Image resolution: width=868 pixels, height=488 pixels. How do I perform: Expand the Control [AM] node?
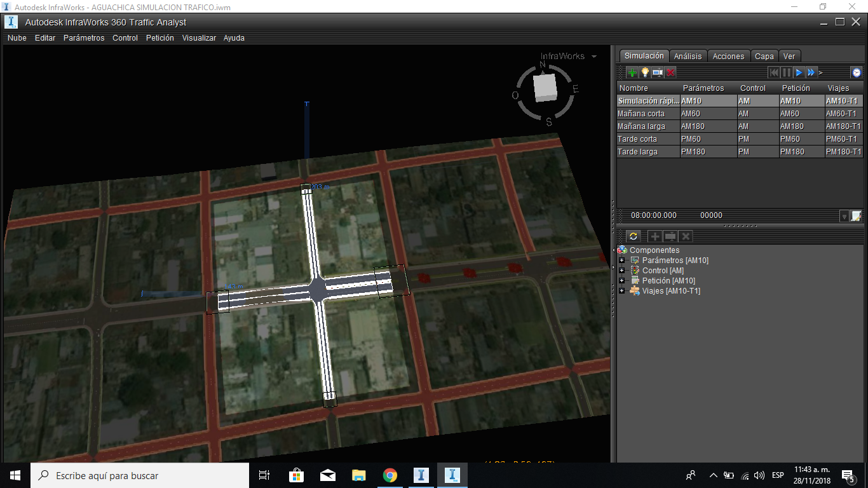click(622, 271)
